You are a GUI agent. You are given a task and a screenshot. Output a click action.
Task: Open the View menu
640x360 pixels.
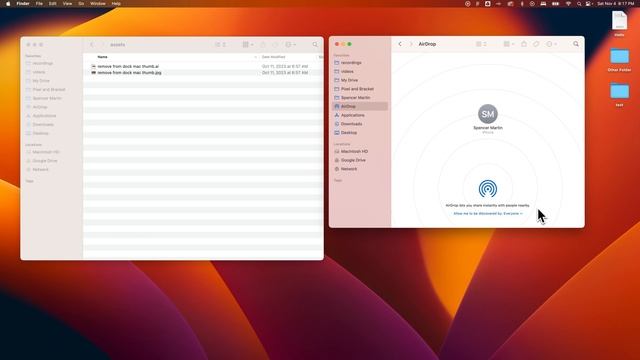pos(67,4)
